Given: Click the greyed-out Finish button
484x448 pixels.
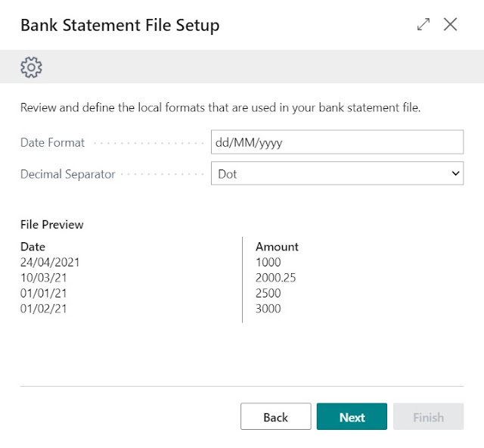Looking at the screenshot, I should (x=428, y=417).
